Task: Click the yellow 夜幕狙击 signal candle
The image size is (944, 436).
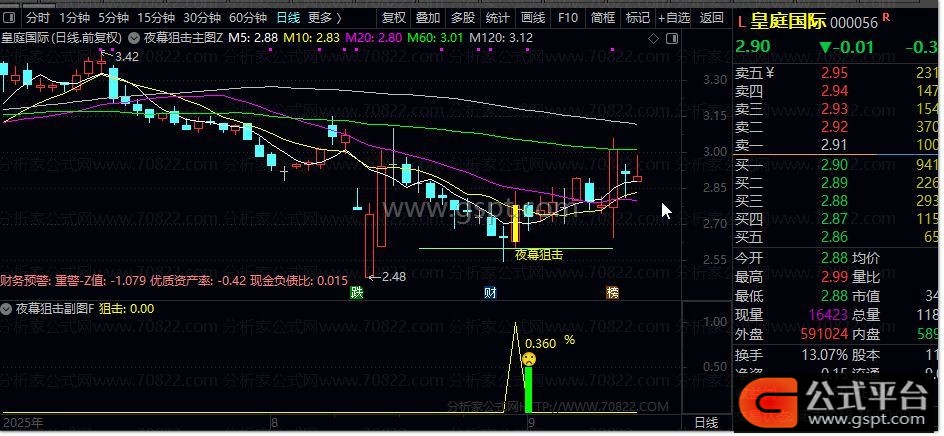Action: click(515, 223)
